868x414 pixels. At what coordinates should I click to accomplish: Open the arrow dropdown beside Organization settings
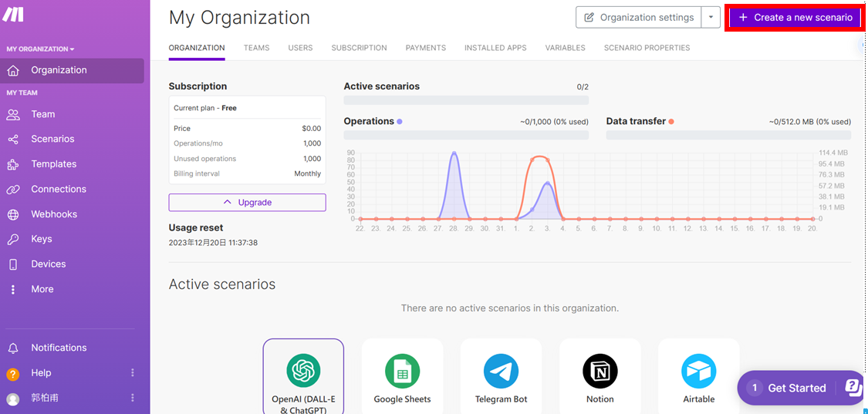711,17
